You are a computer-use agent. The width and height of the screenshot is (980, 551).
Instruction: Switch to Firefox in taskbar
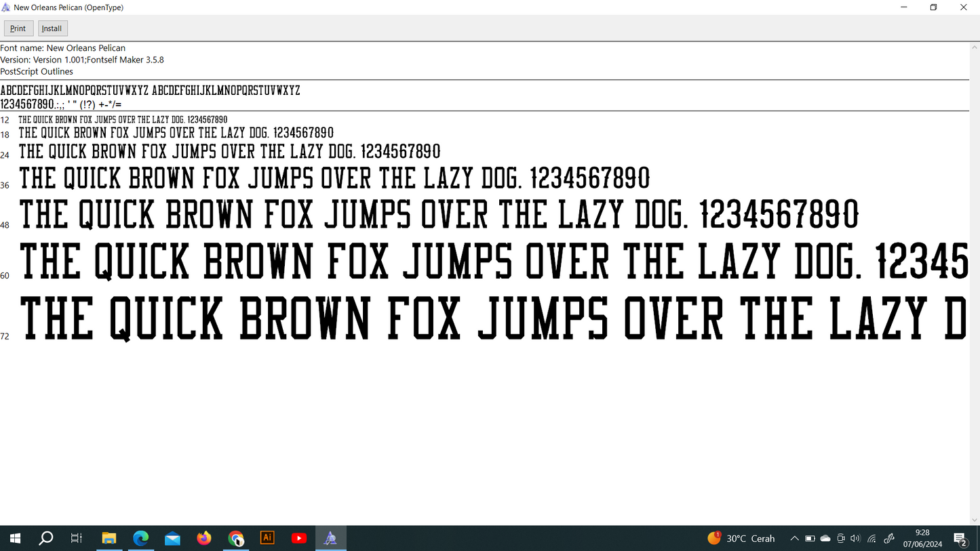point(204,538)
